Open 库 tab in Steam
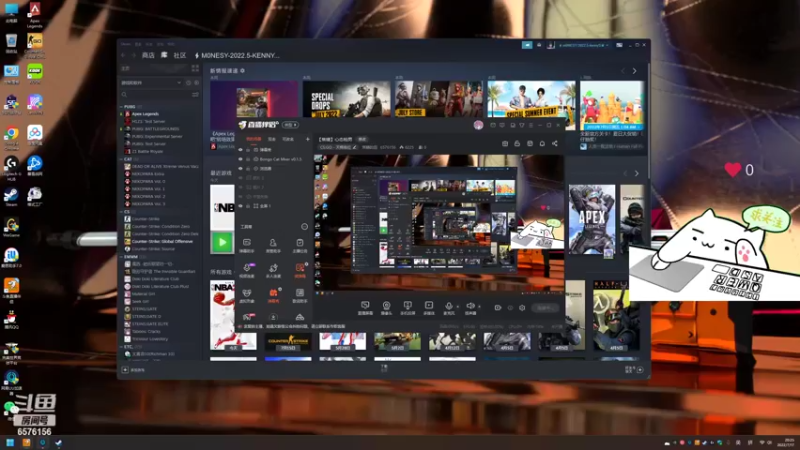The width and height of the screenshot is (800, 450). [x=164, y=55]
